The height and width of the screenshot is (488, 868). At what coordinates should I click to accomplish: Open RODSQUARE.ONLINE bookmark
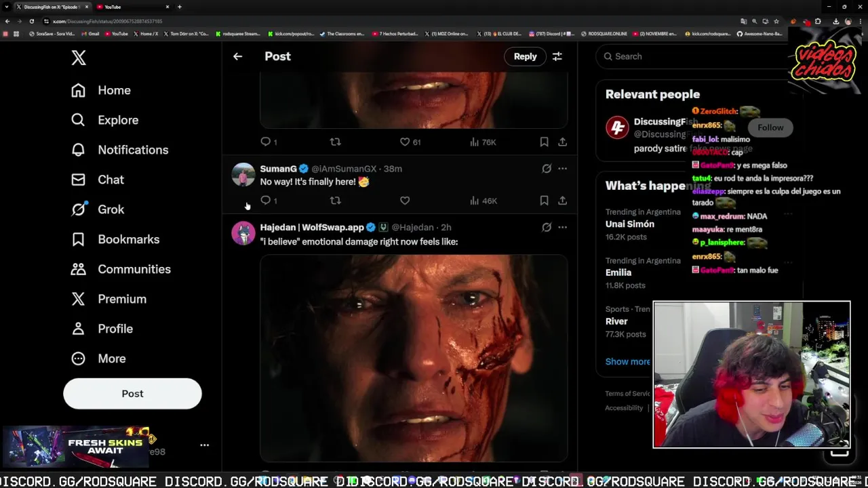point(604,33)
